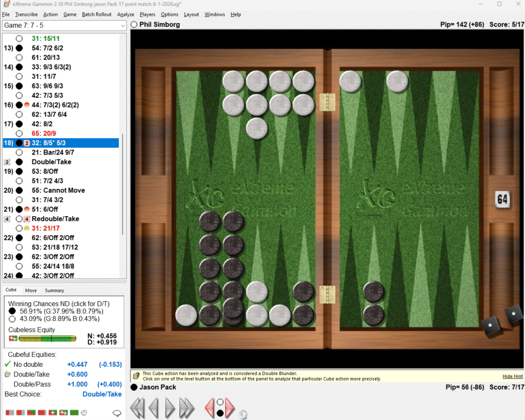
Task: Open the Transcribe menu
Action: click(x=27, y=14)
